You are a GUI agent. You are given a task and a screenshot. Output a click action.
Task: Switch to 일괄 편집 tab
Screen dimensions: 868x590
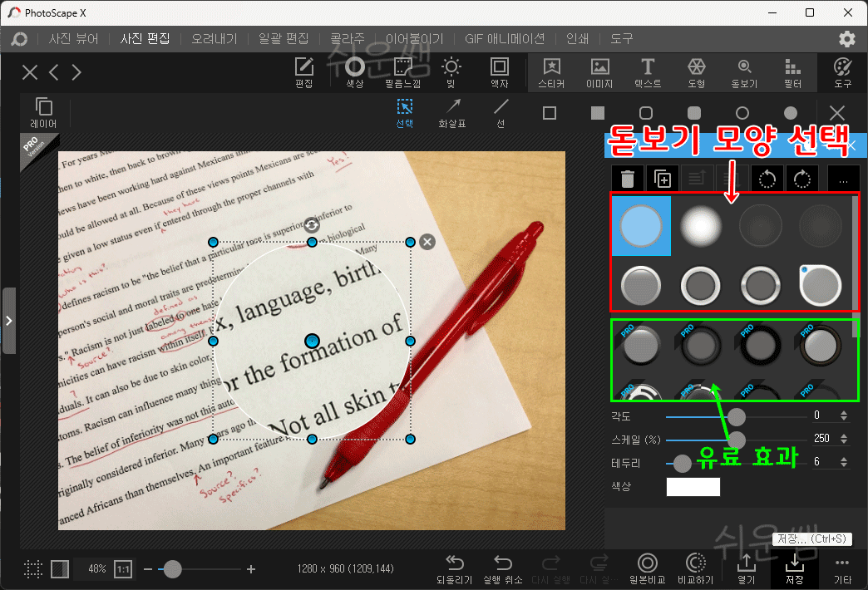[x=284, y=39]
